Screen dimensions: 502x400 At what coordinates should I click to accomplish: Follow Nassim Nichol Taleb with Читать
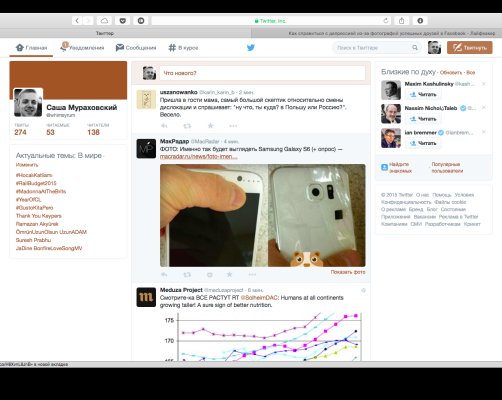423,119
